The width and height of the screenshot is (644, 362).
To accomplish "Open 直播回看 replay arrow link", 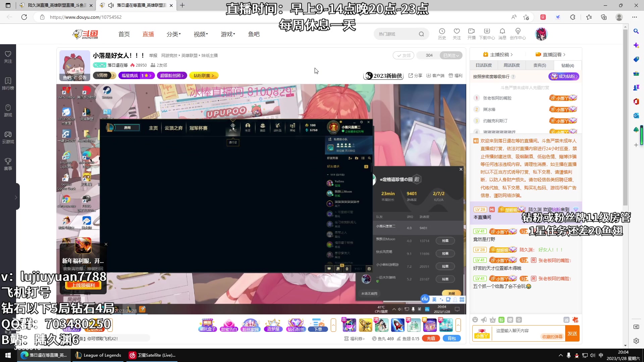I will point(550,55).
